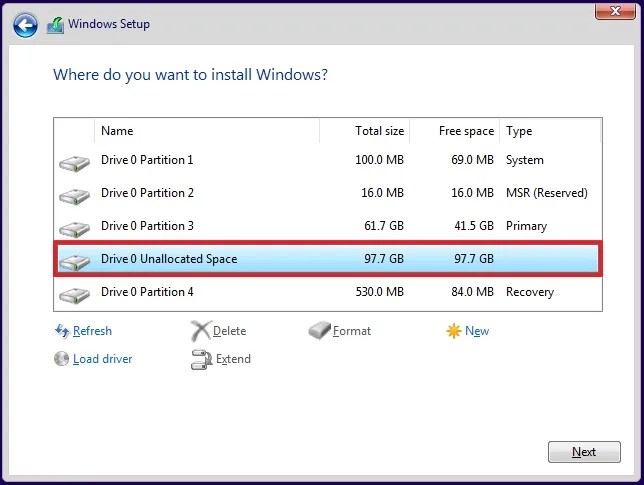
Task: Click the Load driver disc icon
Action: [x=61, y=359]
